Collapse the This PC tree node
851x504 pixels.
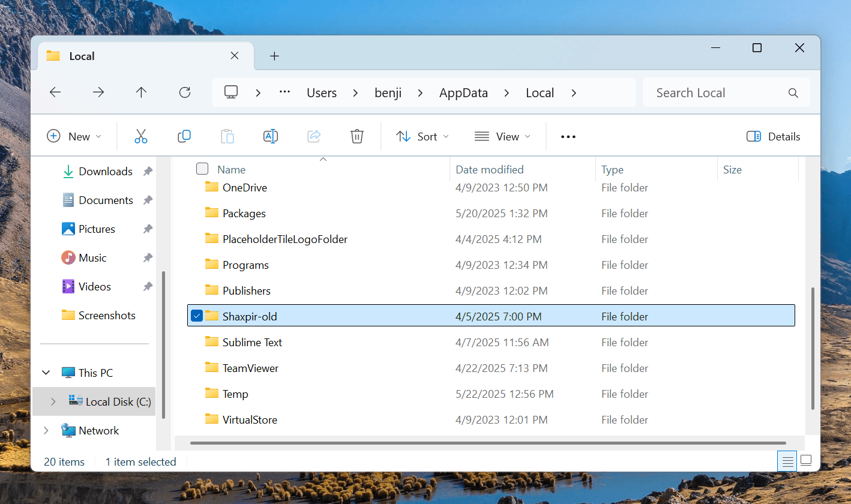point(46,373)
